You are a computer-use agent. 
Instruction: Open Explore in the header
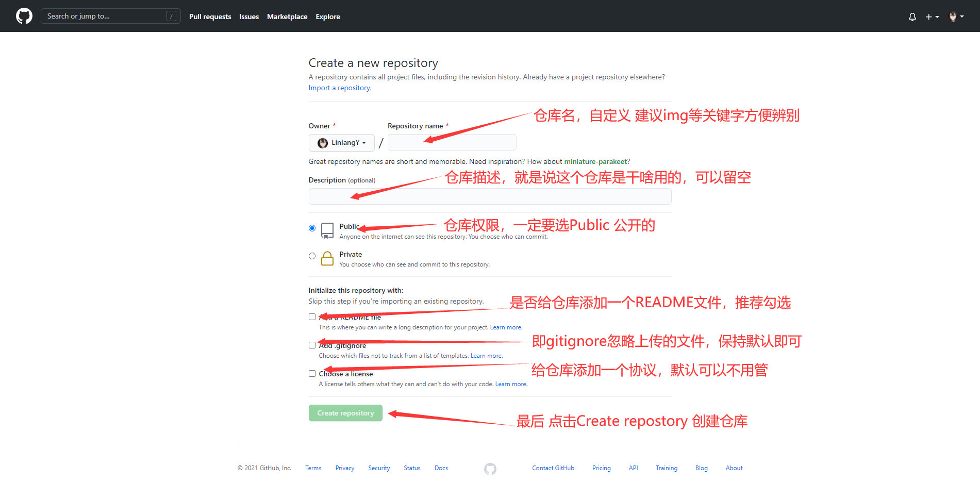pyautogui.click(x=328, y=16)
